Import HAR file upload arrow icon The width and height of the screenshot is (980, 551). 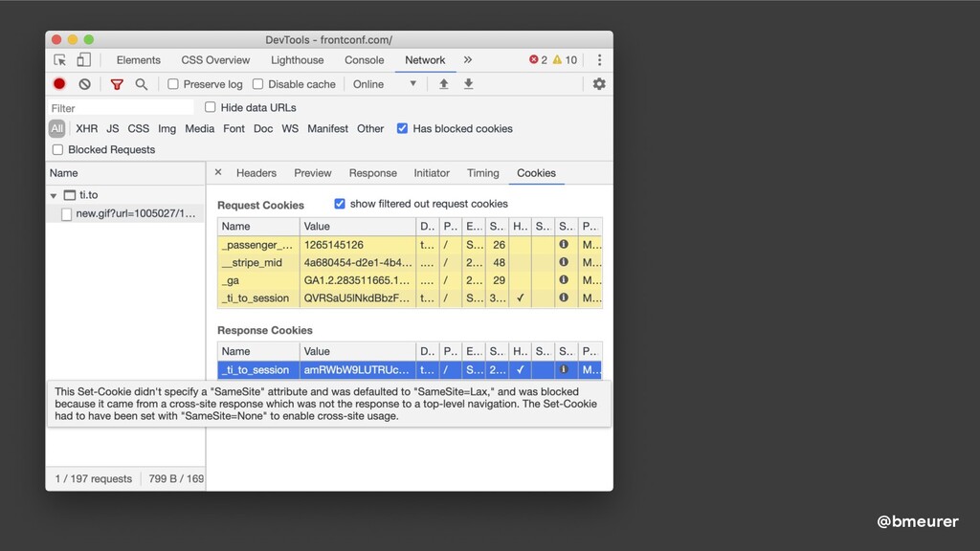click(444, 84)
